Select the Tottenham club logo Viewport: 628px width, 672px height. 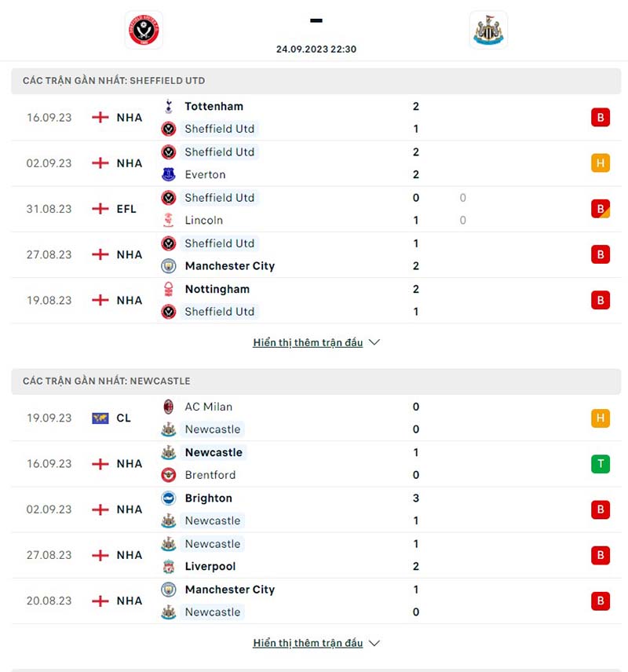169,106
